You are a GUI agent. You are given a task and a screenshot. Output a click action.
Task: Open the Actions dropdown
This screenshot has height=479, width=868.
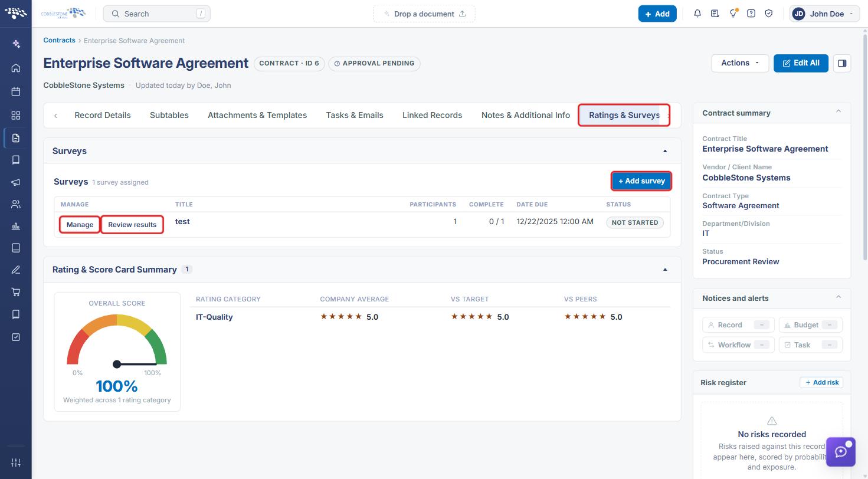[740, 63]
